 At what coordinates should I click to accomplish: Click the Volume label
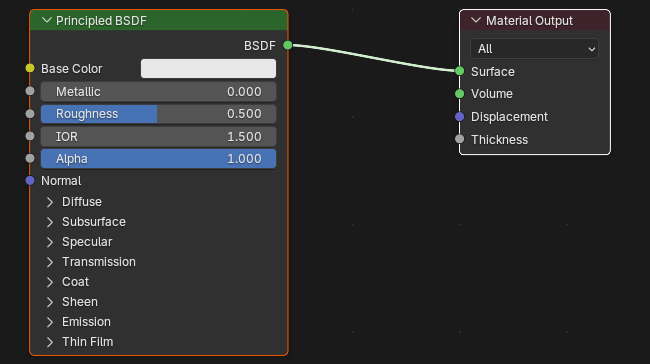coord(492,94)
